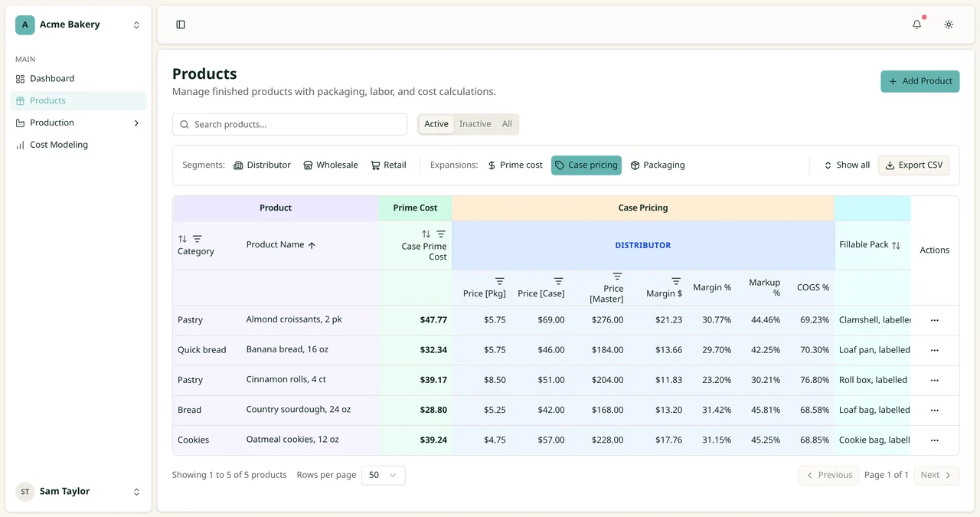This screenshot has height=517, width=980.
Task: Go to Dashboard in sidebar
Action: (x=78, y=78)
